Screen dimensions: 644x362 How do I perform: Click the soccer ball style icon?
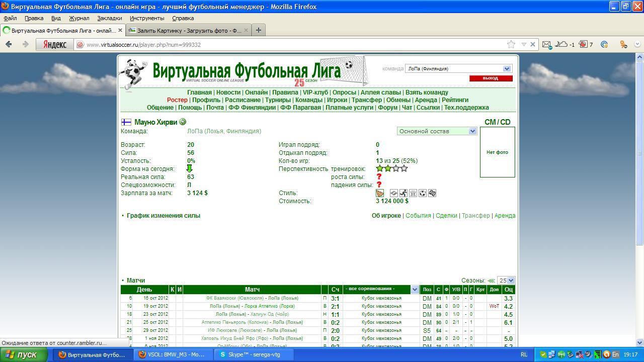click(x=423, y=193)
